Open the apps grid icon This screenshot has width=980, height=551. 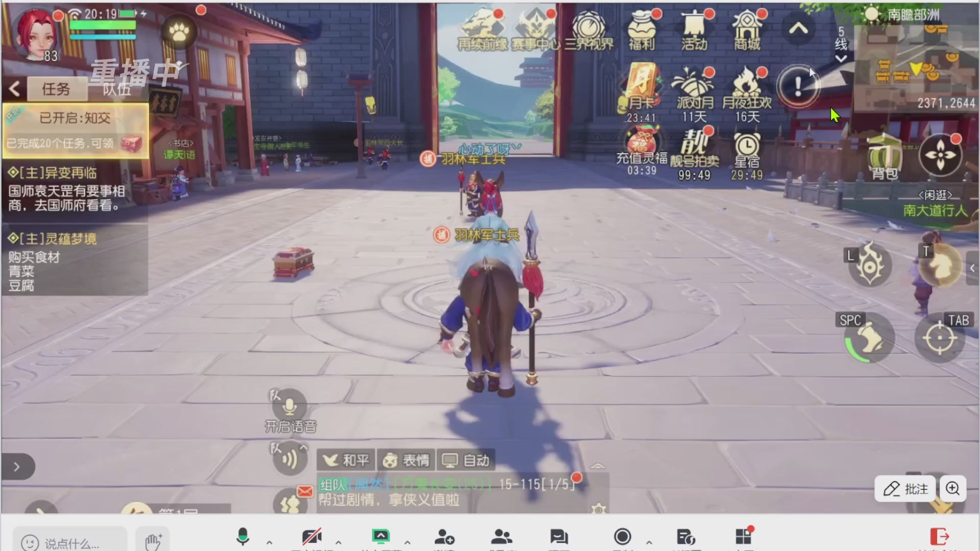tap(744, 537)
